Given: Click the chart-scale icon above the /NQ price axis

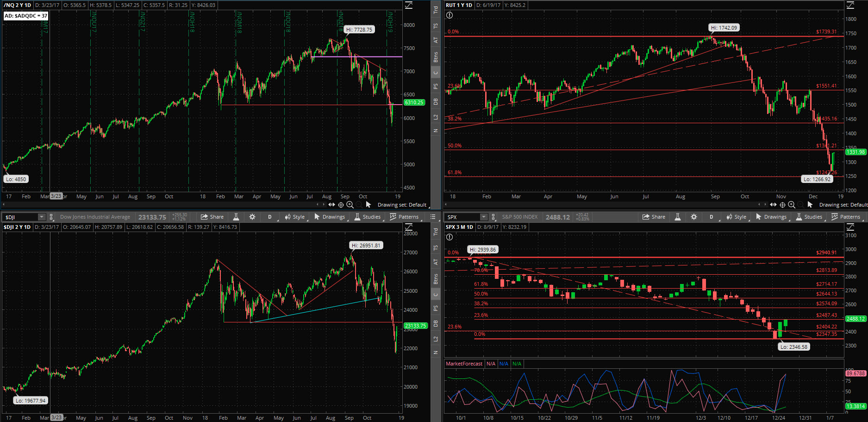Looking at the screenshot, I should (x=409, y=5).
